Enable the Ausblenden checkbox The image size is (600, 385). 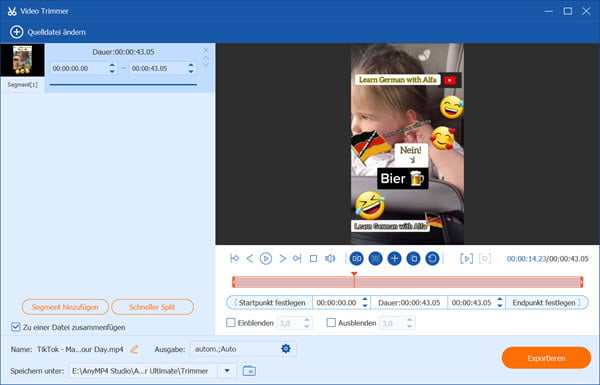coord(331,323)
